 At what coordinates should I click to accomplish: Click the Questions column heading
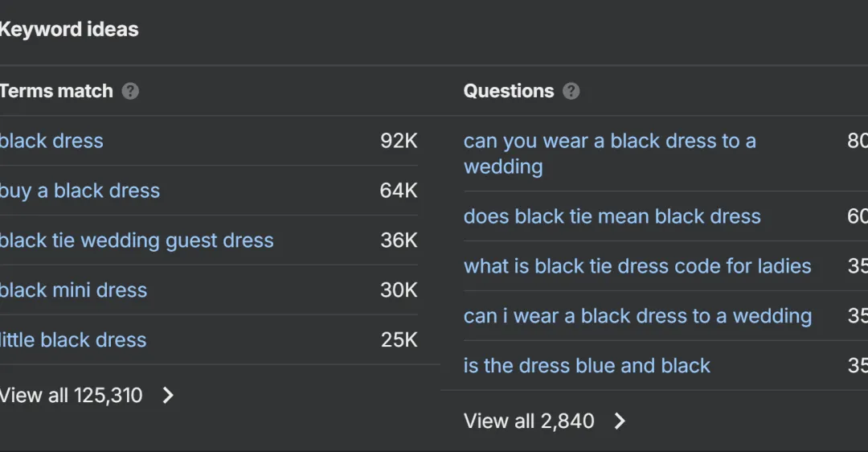(x=509, y=91)
